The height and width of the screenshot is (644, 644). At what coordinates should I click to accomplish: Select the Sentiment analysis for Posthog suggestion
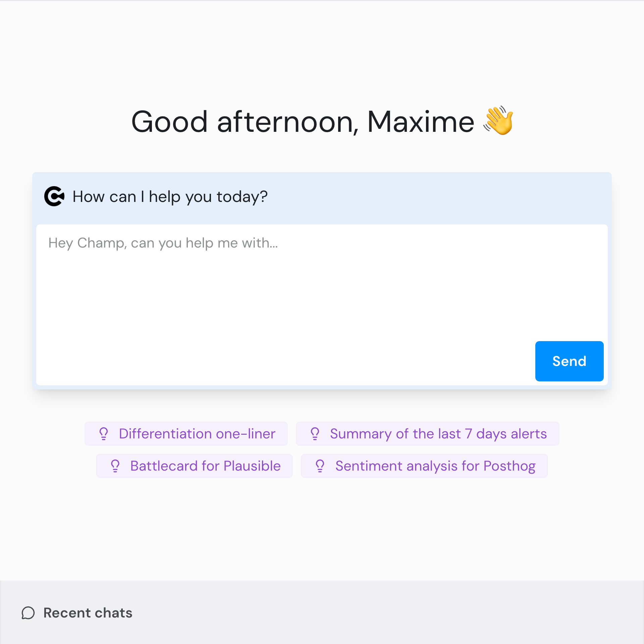(435, 466)
